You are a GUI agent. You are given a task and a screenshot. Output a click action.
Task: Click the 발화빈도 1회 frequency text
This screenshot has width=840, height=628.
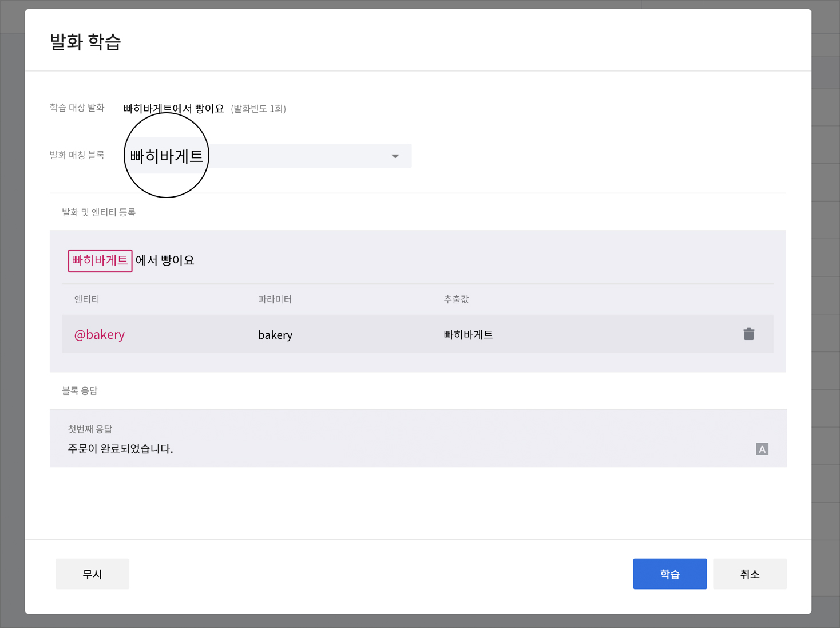[259, 109]
